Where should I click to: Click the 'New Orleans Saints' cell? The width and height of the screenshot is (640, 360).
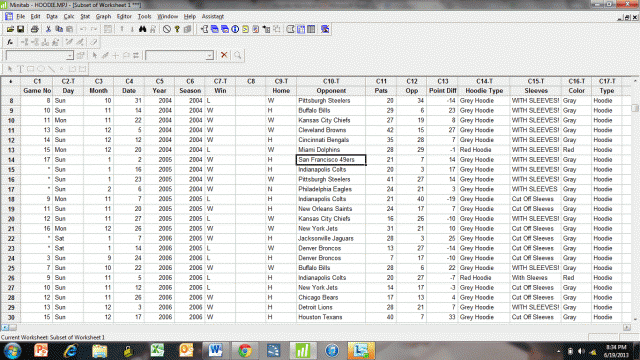pos(331,209)
